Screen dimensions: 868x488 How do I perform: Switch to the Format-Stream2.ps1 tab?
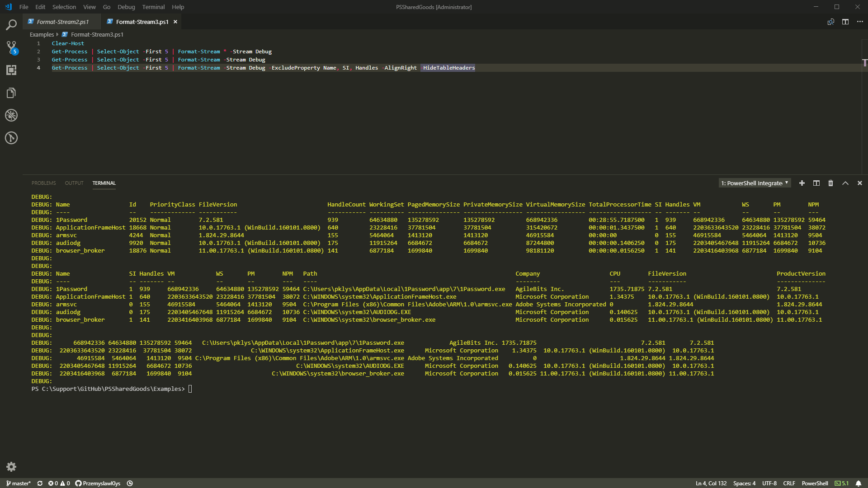(63, 21)
